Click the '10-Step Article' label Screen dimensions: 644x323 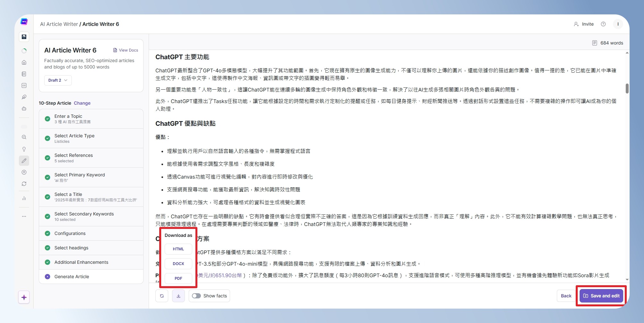pos(55,103)
